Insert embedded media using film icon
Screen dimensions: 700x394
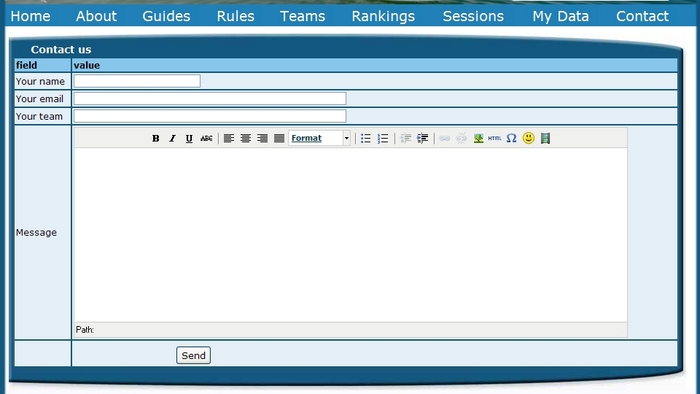(x=545, y=138)
